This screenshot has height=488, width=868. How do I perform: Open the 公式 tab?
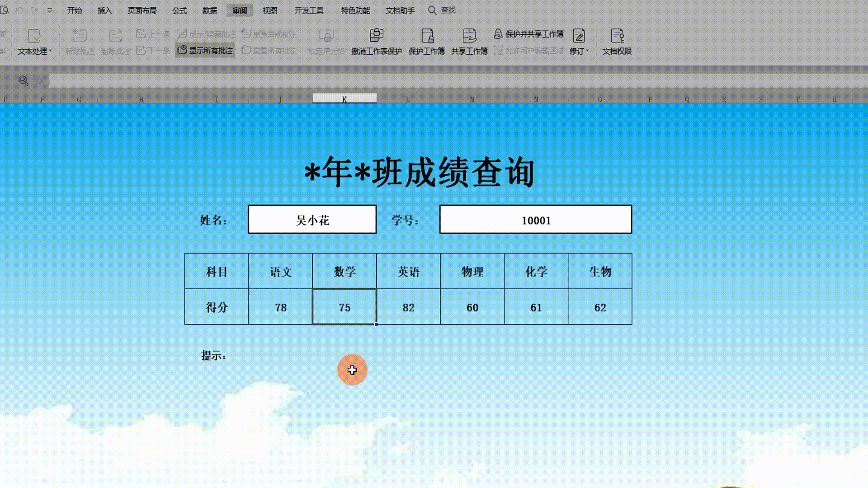click(179, 10)
